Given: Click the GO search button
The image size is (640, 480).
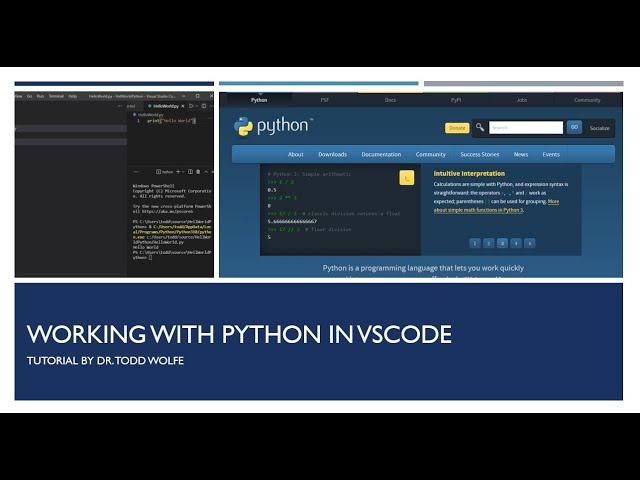Looking at the screenshot, I should [574, 127].
